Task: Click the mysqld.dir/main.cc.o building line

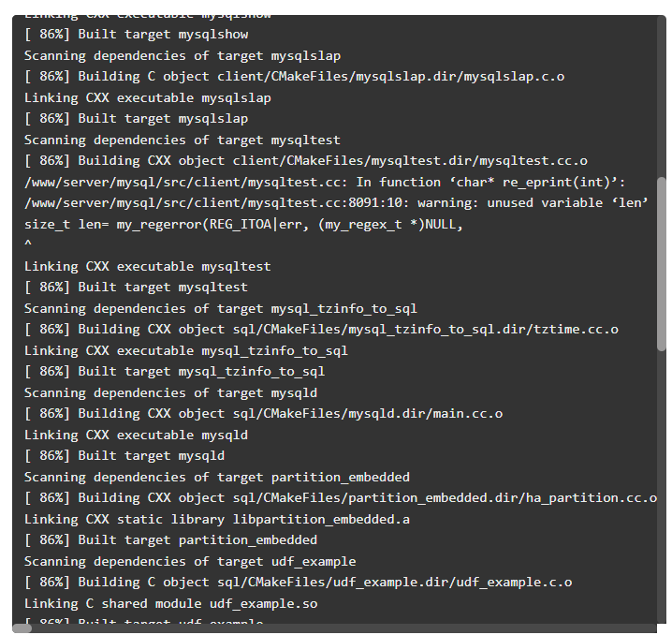Action: (x=264, y=414)
